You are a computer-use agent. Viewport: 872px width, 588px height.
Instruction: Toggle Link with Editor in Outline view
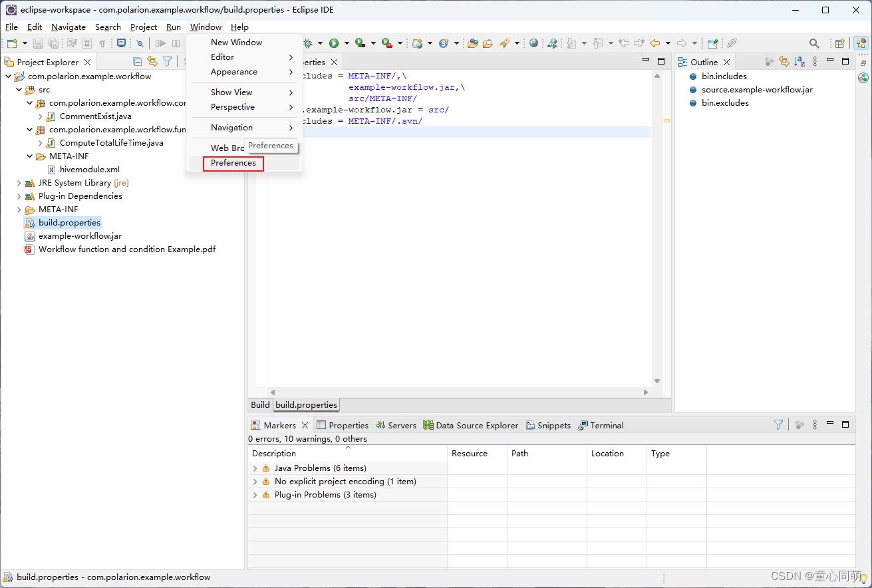point(784,62)
